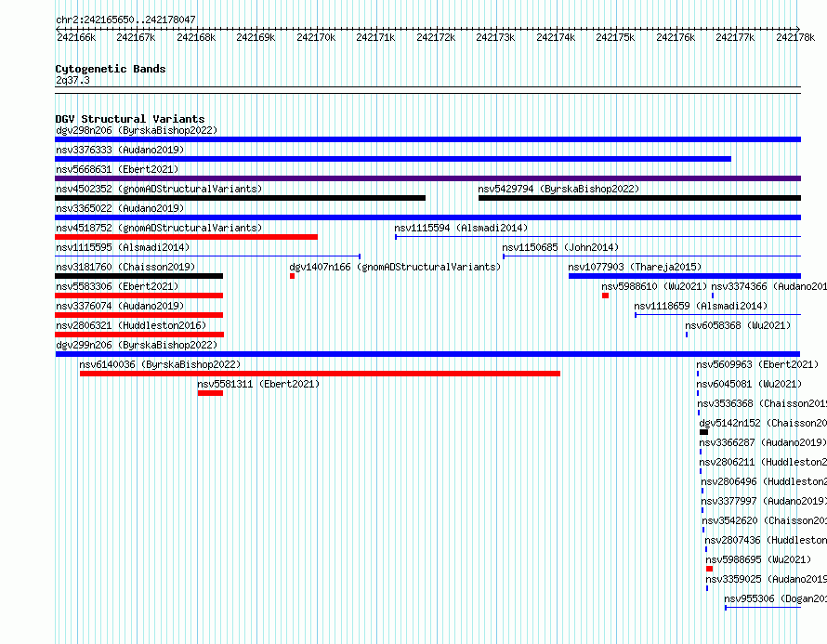This screenshot has height=644, width=827.
Task: Open the nsv2806211 Huddleston variant label
Action: pos(763,462)
